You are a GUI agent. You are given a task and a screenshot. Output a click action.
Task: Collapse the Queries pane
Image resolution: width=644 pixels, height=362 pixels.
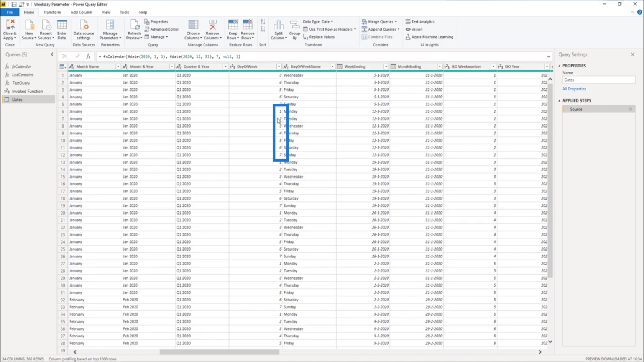coord(52,54)
